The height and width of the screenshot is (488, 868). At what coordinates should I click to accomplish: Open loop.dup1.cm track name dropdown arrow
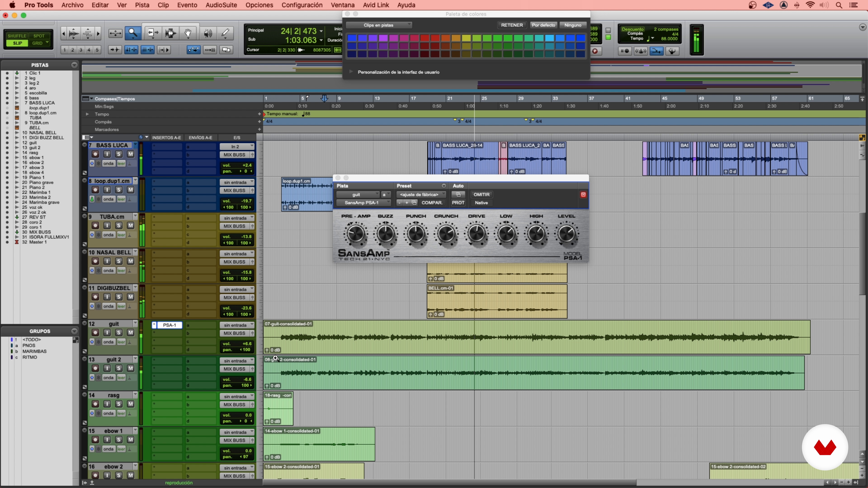point(135,181)
